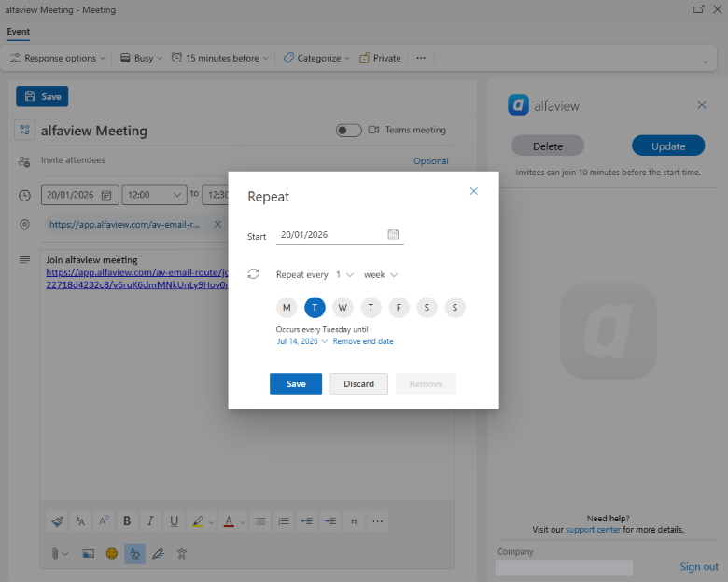Image resolution: width=728 pixels, height=582 pixels.
Task: Open the emoji picker
Action: click(x=112, y=554)
